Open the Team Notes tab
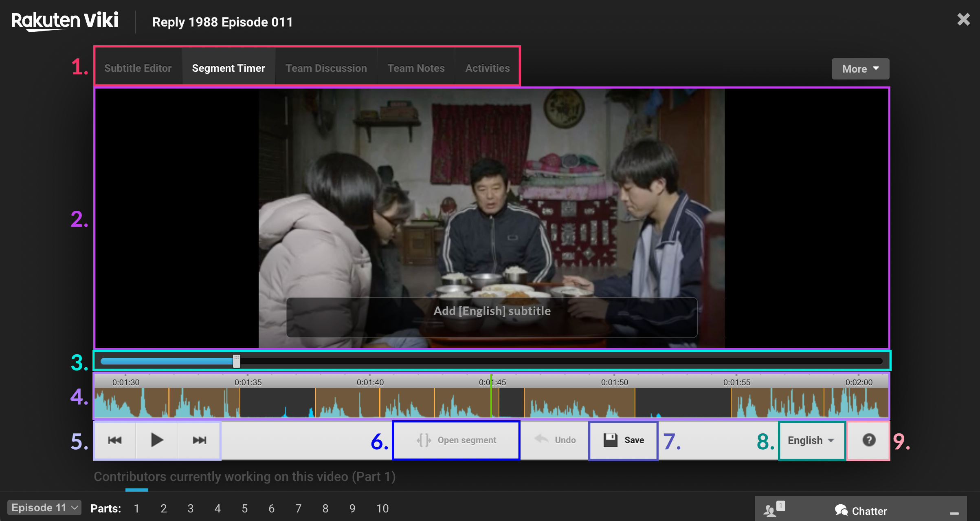The image size is (980, 521). [416, 68]
